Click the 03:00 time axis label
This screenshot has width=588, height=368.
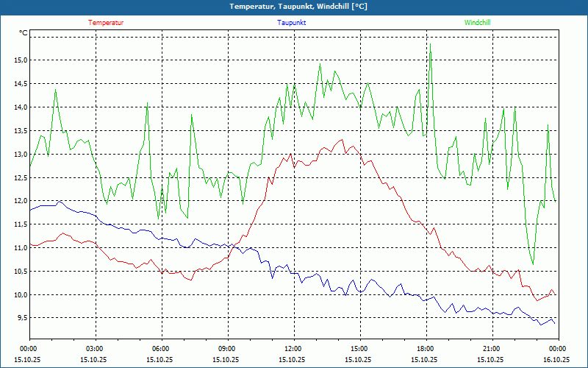[95, 349]
